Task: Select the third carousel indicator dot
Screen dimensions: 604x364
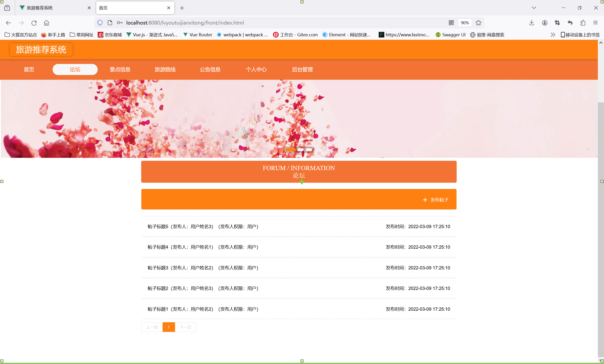Action: coord(309,150)
